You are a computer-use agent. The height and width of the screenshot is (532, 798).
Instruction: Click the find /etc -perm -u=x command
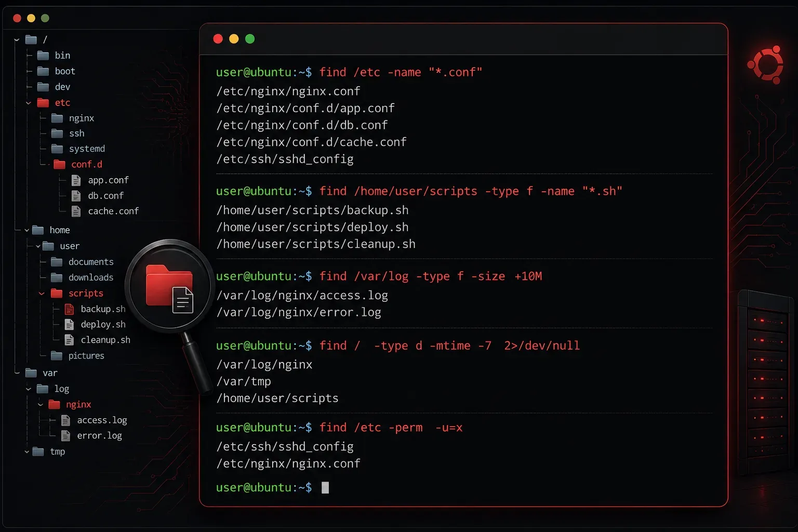(x=391, y=428)
